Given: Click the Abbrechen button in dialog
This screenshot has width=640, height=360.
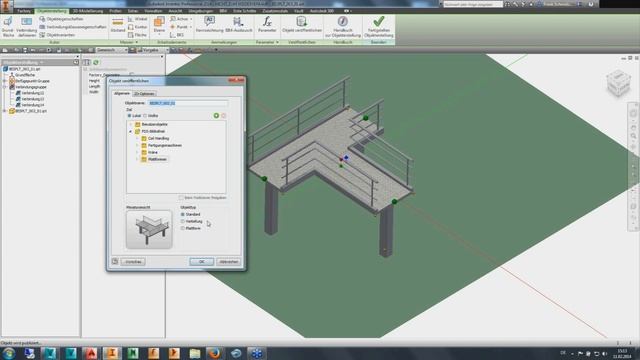Looking at the screenshot, I should click(229, 262).
